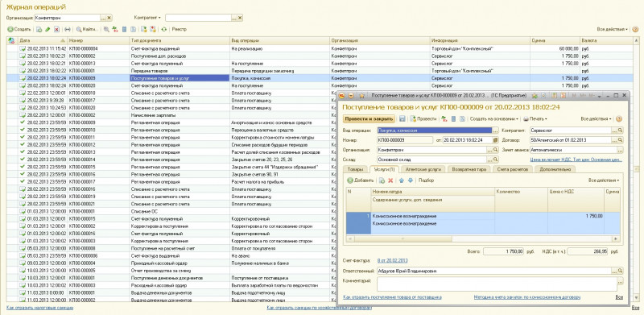The image size is (644, 315).
Task: Copy row icon in services table toolbar
Action: pos(382,180)
